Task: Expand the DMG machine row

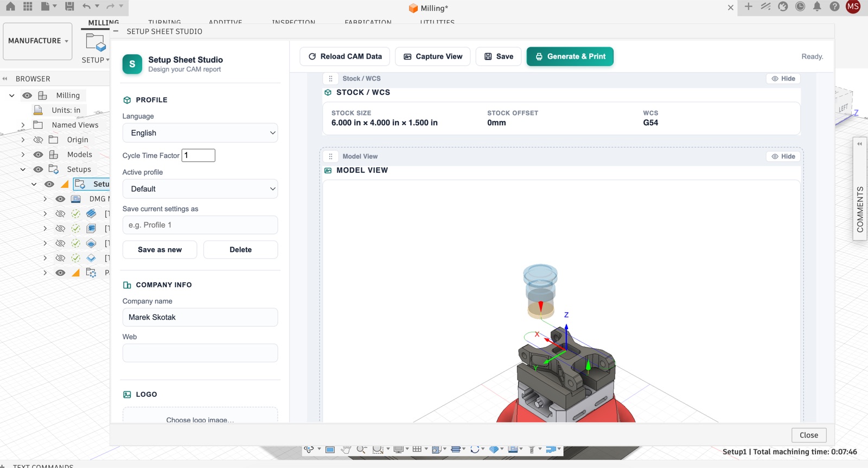Action: click(45, 199)
